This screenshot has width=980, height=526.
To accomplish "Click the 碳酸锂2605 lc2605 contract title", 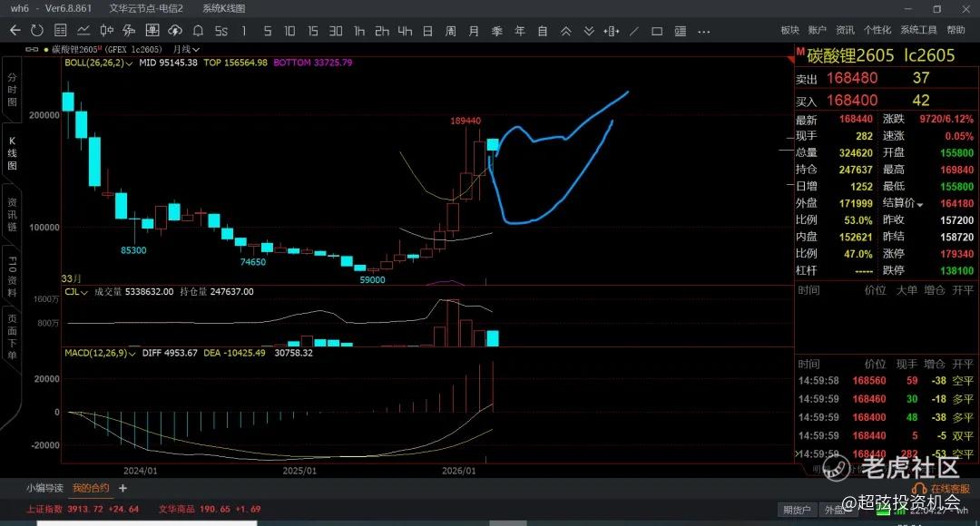I will click(880, 55).
